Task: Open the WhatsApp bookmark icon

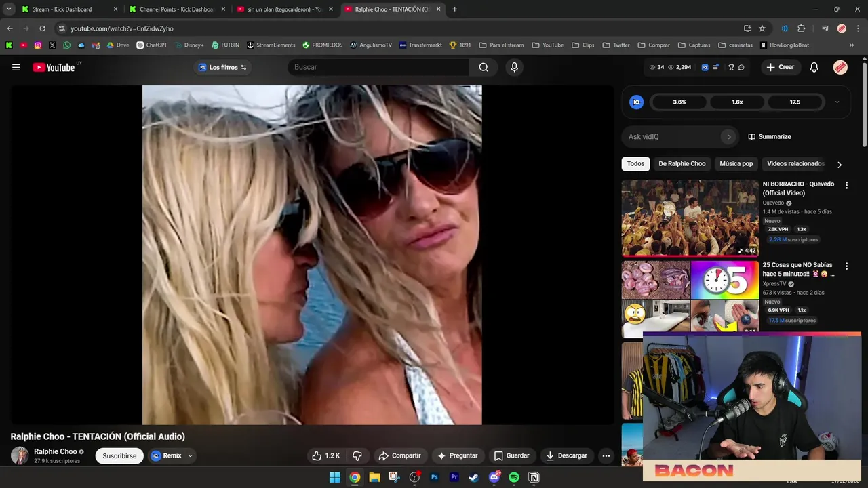Action: [x=66, y=45]
